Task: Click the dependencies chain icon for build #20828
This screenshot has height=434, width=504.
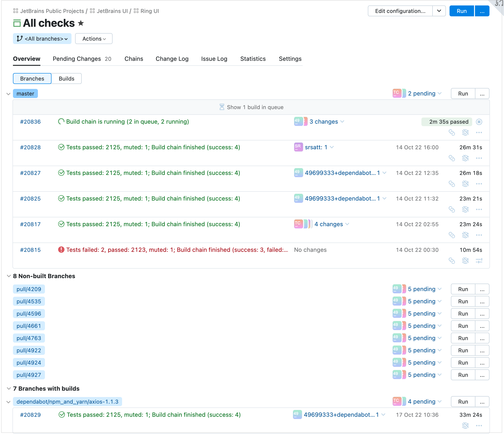Action: tap(451, 158)
